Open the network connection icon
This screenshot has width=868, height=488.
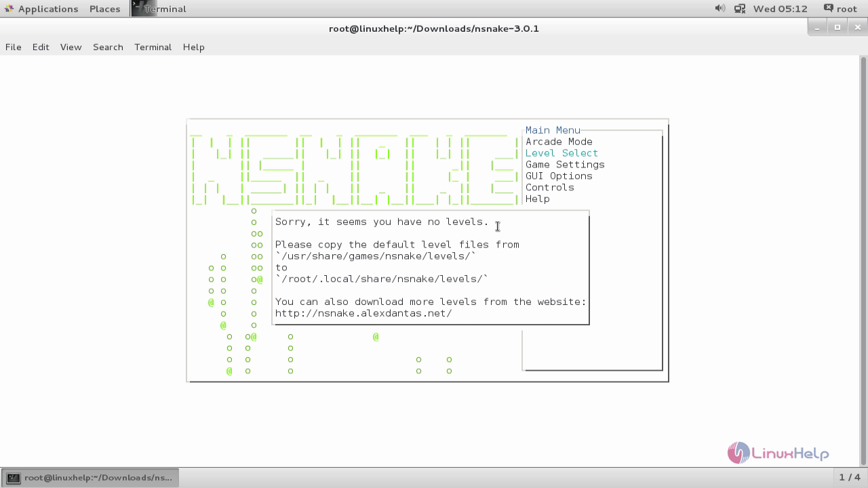pos(739,9)
